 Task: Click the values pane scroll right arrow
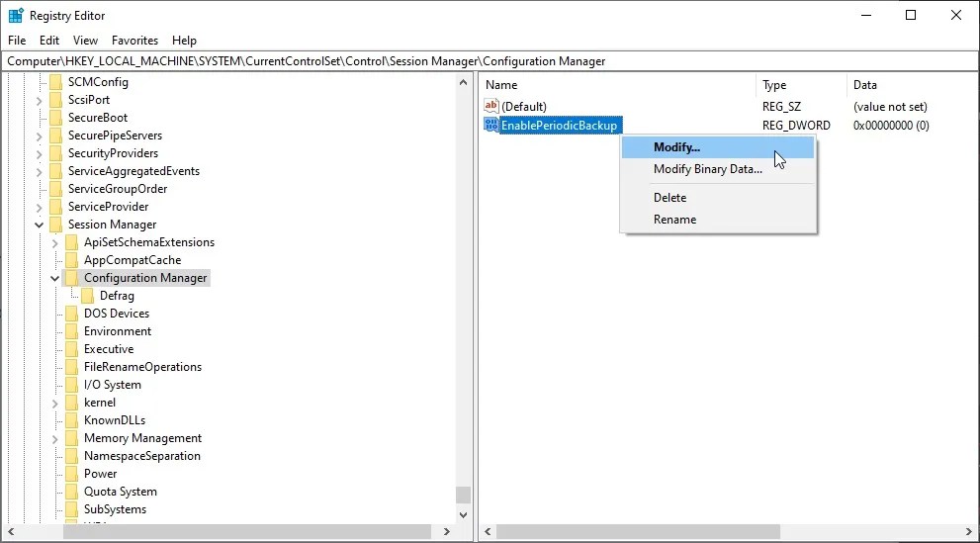[969, 532]
